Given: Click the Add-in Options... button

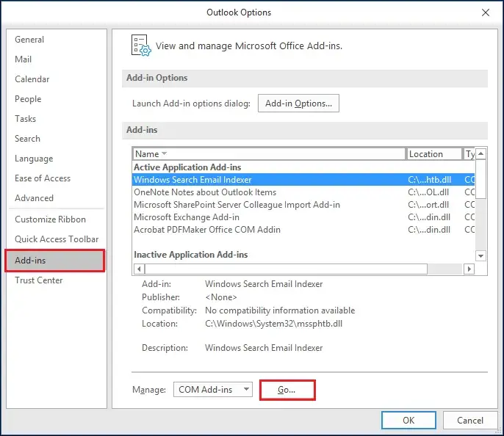Looking at the screenshot, I should point(298,103).
